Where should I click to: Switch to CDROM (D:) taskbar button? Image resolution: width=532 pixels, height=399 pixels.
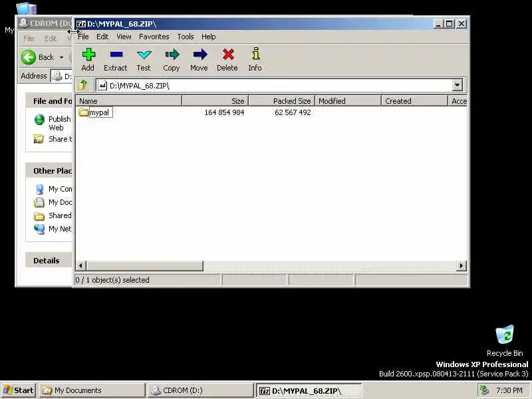[x=201, y=390]
